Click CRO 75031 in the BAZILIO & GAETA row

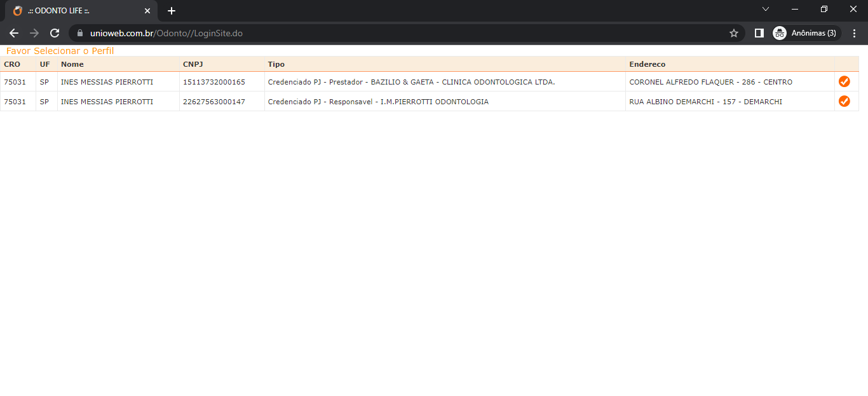click(15, 82)
